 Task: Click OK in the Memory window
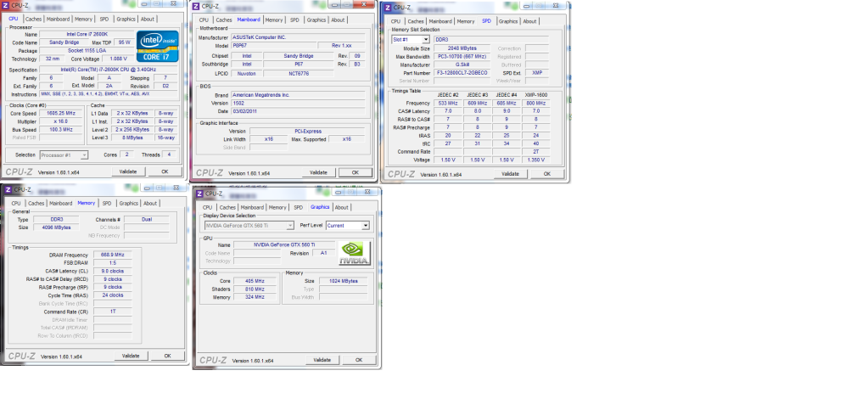coord(167,356)
